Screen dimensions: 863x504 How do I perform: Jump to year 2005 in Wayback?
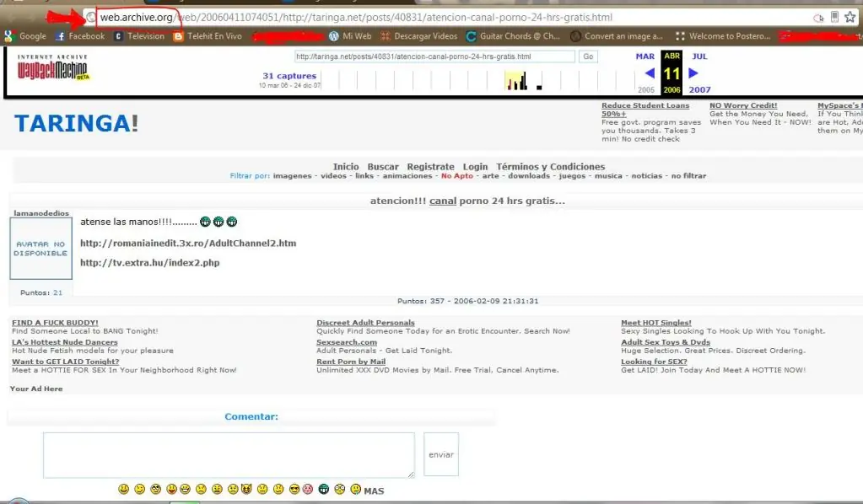tap(646, 89)
